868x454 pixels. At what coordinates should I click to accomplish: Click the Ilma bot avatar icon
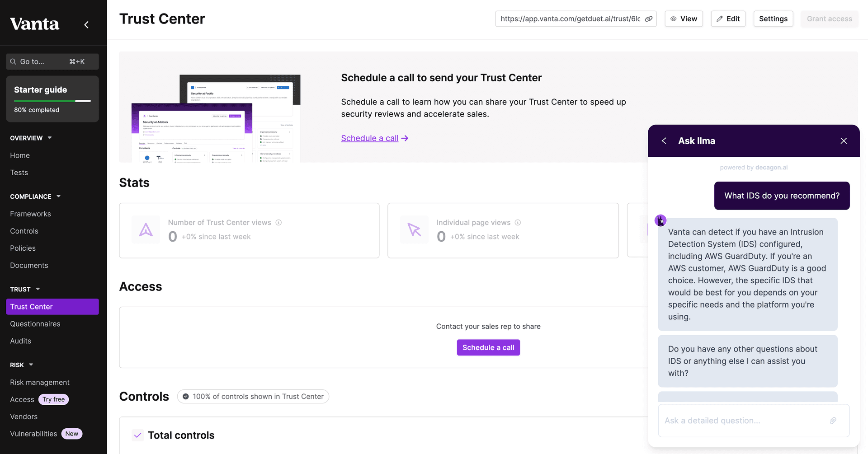tap(660, 220)
